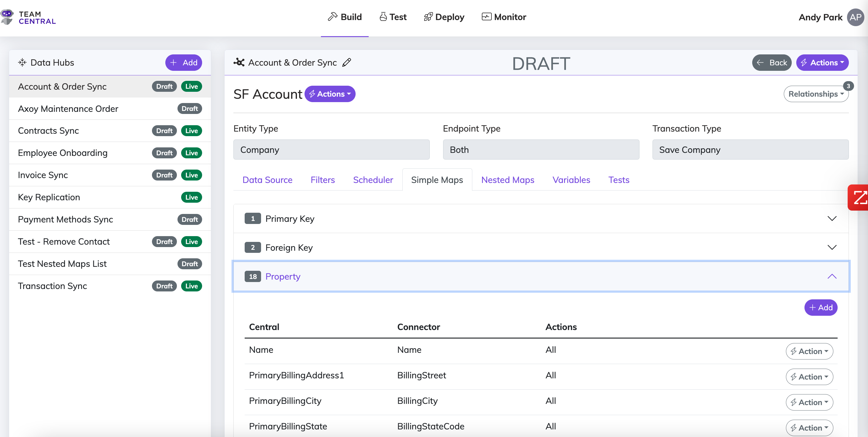Open the Monitor section
Screen dimensions: 868x437
tap(504, 17)
